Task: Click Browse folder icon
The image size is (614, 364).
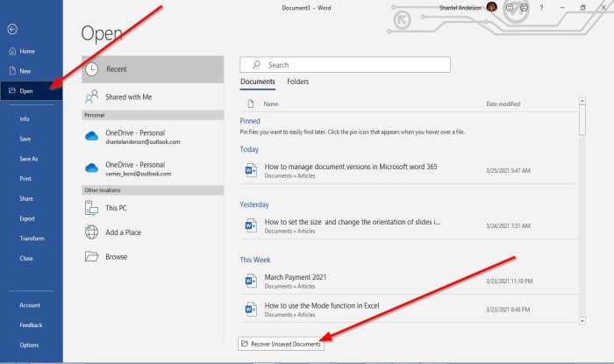Action: [x=115, y=257]
